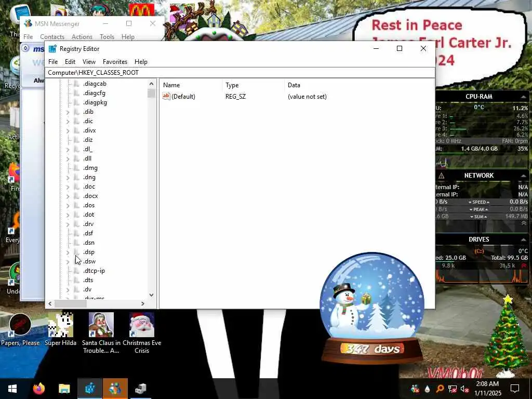Expand the .dsp registry key
This screenshot has height=399, width=532.
coord(68,252)
